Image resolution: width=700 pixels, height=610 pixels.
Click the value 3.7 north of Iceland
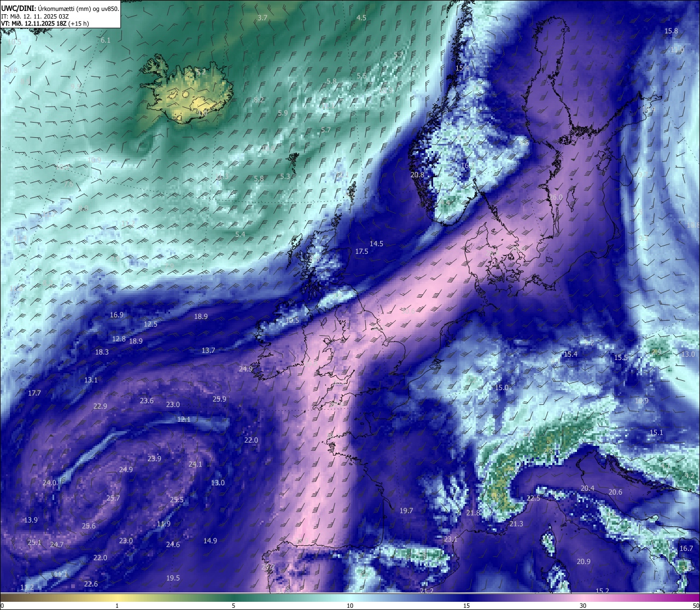[x=262, y=18]
